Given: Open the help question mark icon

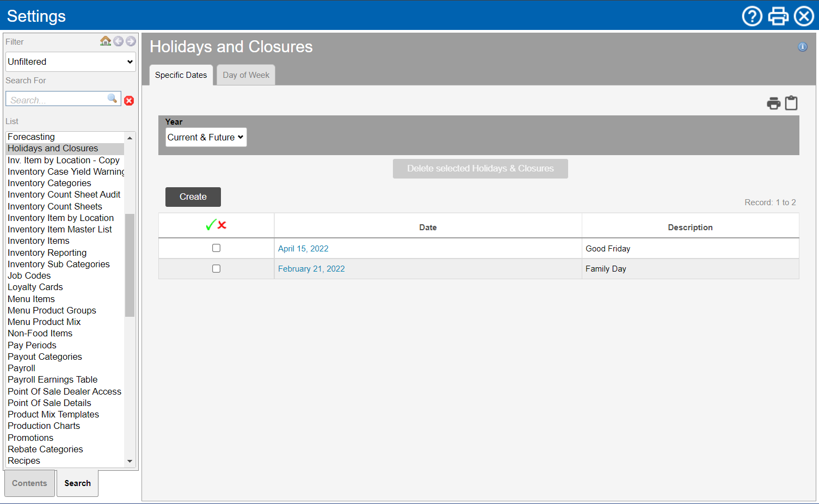Looking at the screenshot, I should [752, 16].
